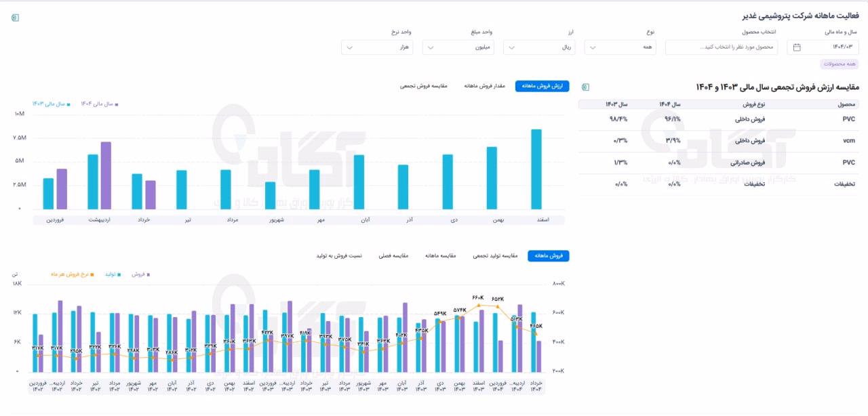
Task: Click the تخفیفات row label
Action: point(845,184)
